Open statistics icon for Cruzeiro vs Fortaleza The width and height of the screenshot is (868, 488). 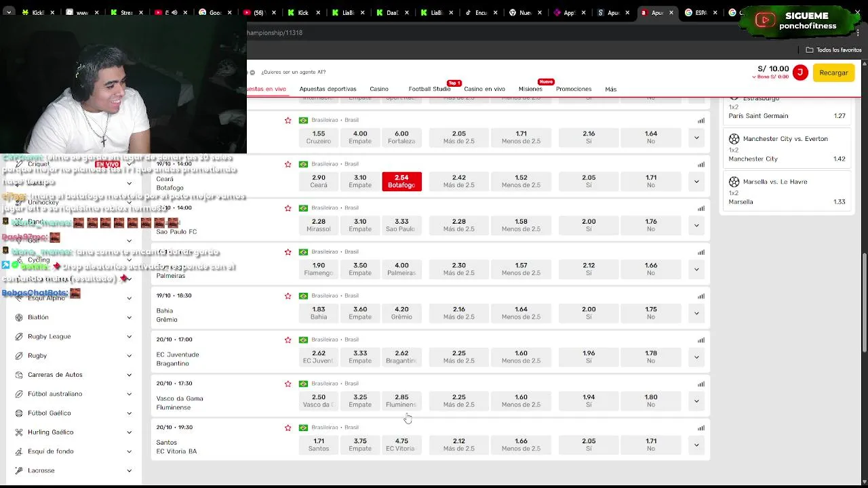tap(701, 121)
